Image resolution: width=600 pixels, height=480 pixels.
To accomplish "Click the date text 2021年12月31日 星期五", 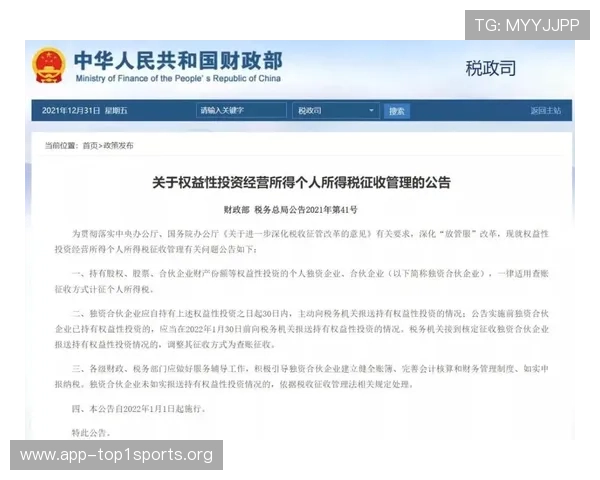I will [85, 111].
